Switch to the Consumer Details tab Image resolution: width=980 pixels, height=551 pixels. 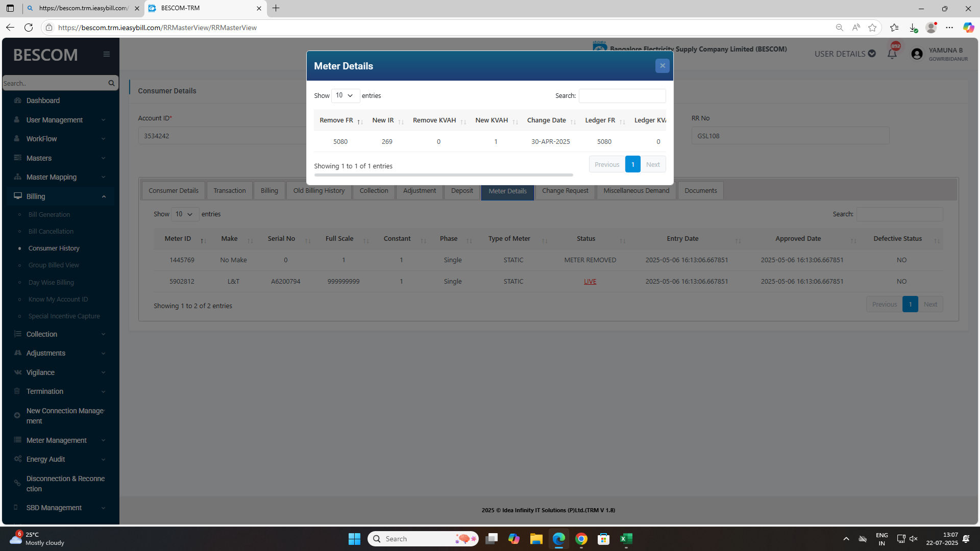click(174, 191)
